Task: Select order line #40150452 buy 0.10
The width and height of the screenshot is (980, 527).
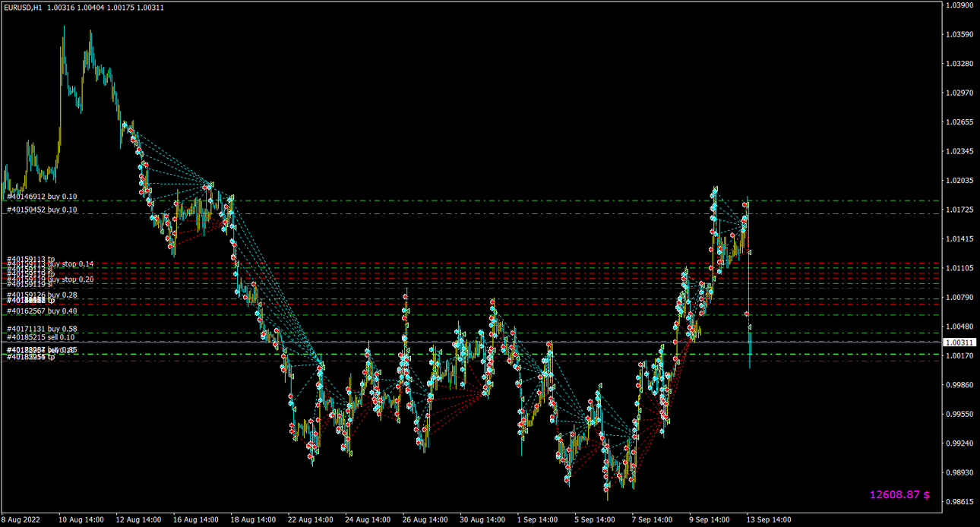Action: pos(42,210)
